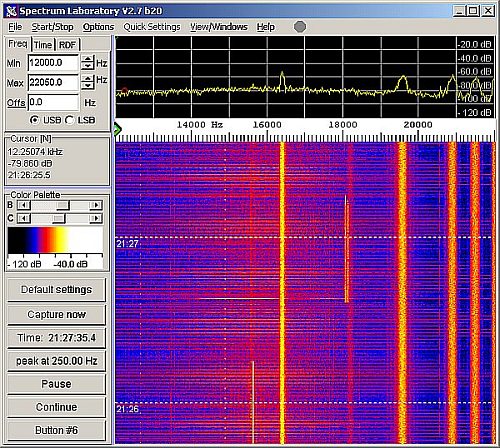Image resolution: width=500 pixels, height=448 pixels.
Task: Click the color palette gradient bar
Action: [x=55, y=240]
